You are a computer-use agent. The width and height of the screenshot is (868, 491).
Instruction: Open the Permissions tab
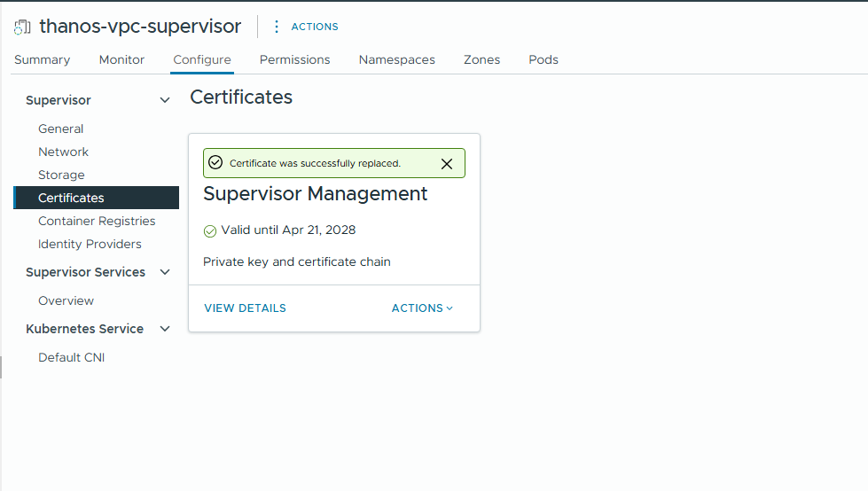pyautogui.click(x=294, y=59)
